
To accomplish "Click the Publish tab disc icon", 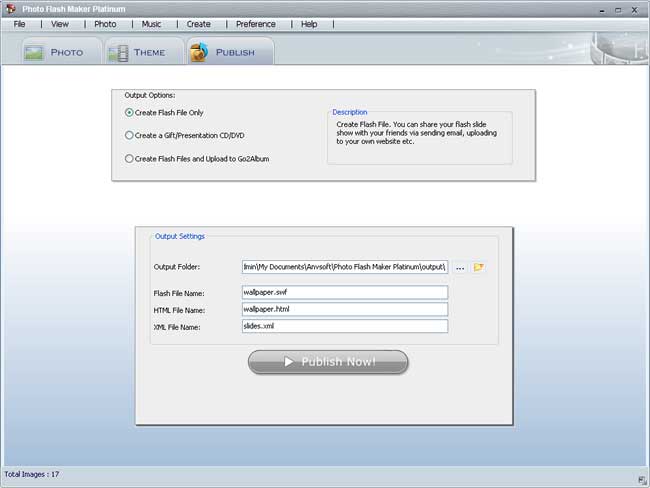I will 199,52.
